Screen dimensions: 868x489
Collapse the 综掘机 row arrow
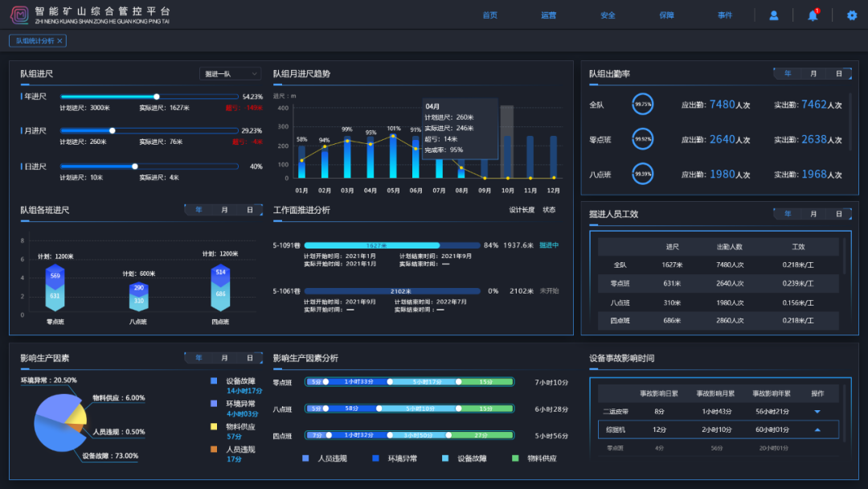(x=817, y=429)
